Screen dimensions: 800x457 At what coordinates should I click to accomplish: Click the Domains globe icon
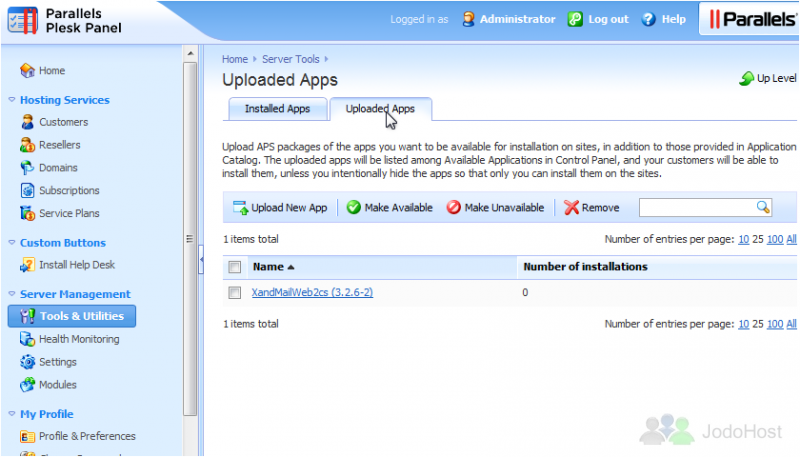(27, 168)
